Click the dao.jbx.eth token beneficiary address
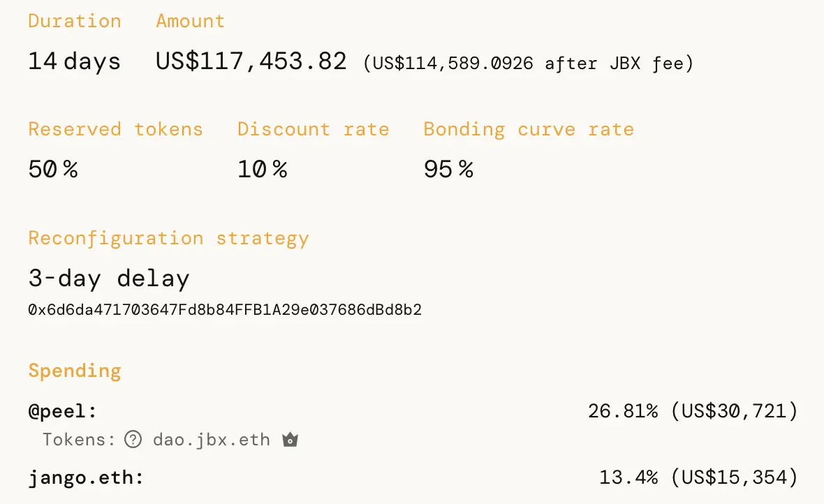Viewport: 824px width, 504px height. point(211,440)
